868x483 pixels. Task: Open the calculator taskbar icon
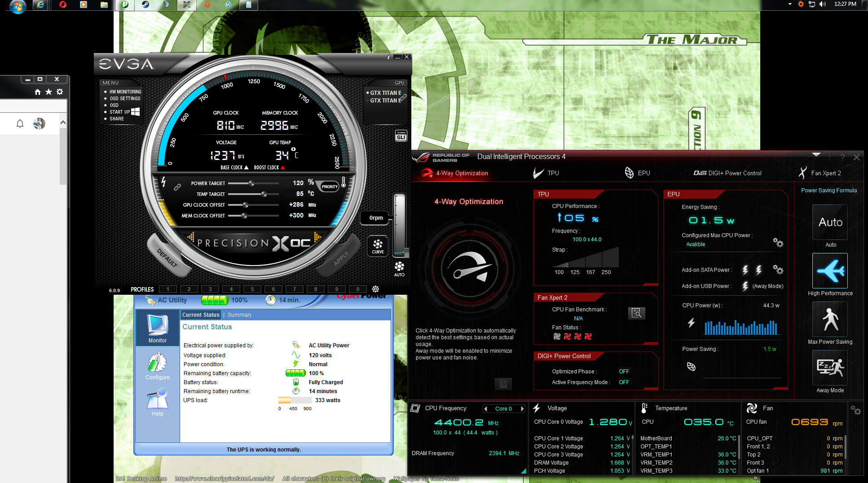coord(248,4)
